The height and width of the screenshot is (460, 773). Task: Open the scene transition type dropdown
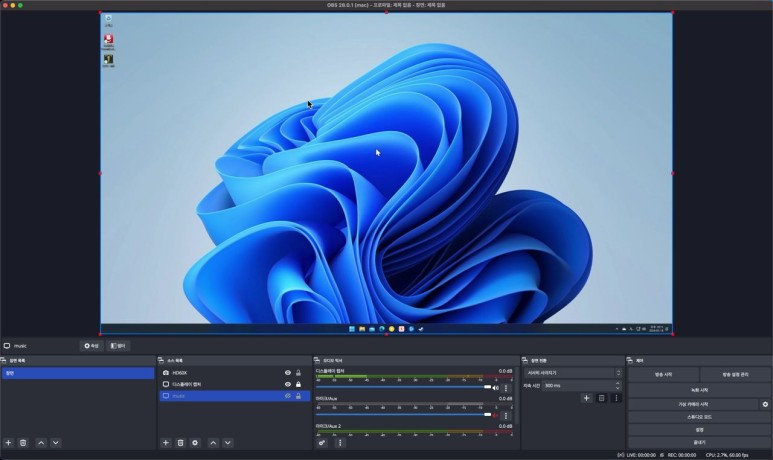coord(573,373)
